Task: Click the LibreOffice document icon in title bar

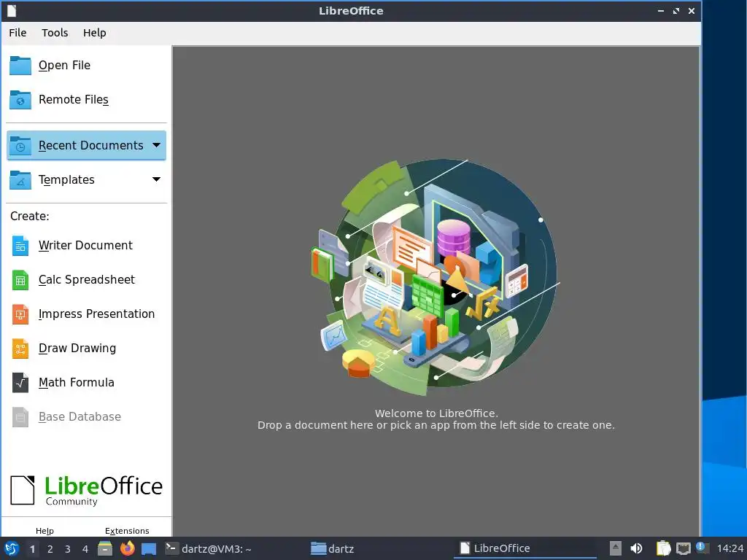Action: (12, 10)
